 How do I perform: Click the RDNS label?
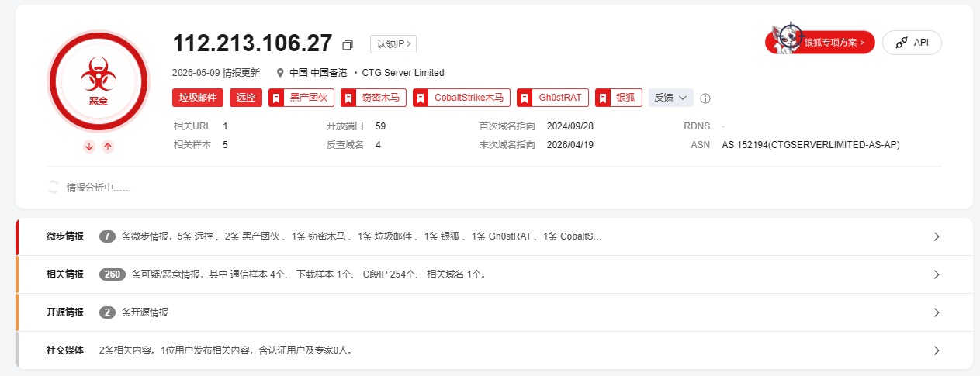pos(697,126)
